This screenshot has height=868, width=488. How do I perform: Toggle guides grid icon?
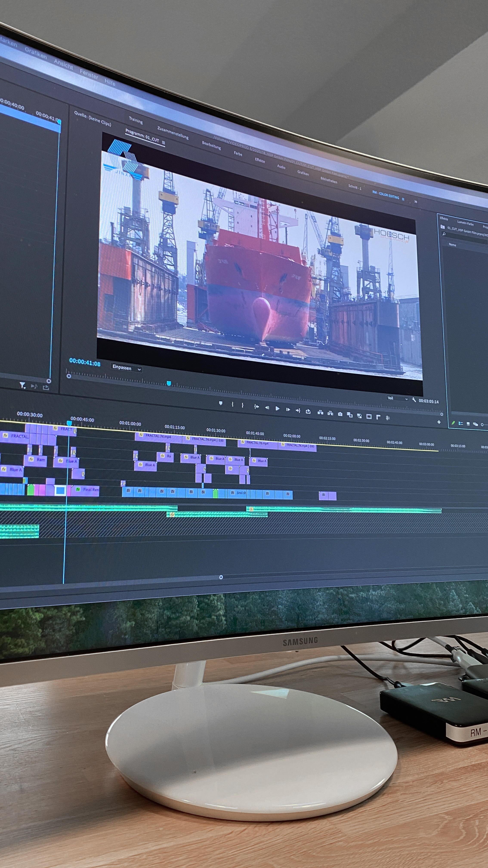388,418
